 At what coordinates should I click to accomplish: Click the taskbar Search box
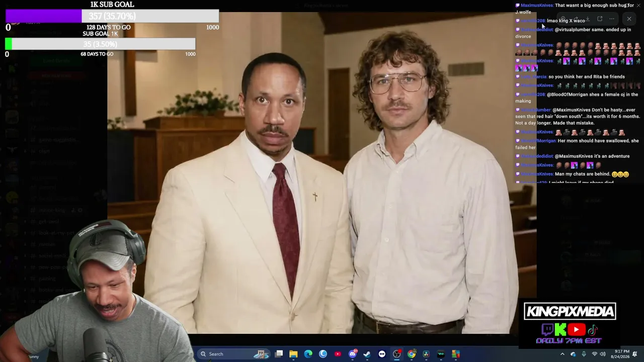[234, 354]
